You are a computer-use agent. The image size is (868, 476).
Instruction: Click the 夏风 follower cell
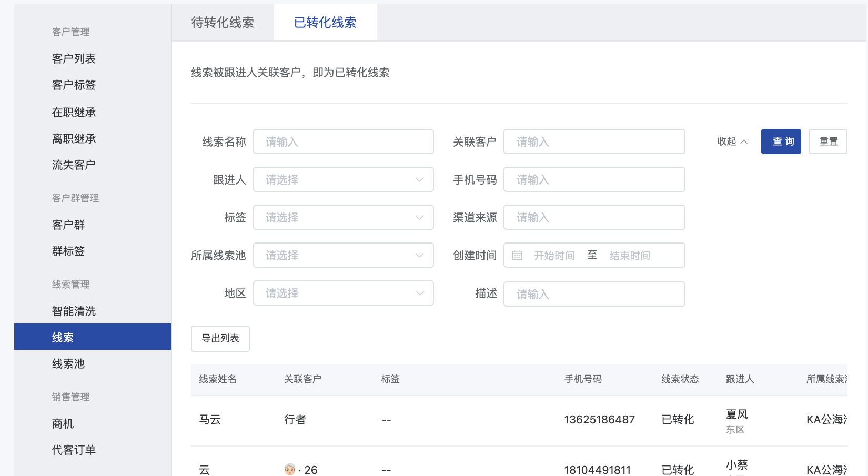click(x=737, y=414)
